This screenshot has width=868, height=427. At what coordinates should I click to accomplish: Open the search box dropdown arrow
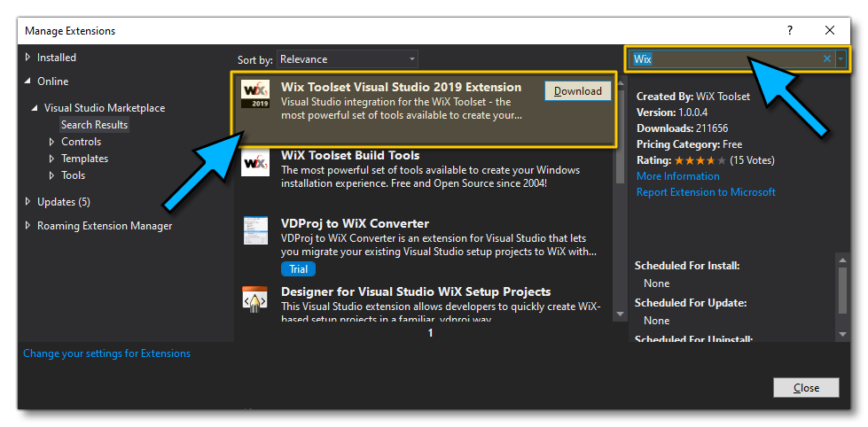click(841, 58)
